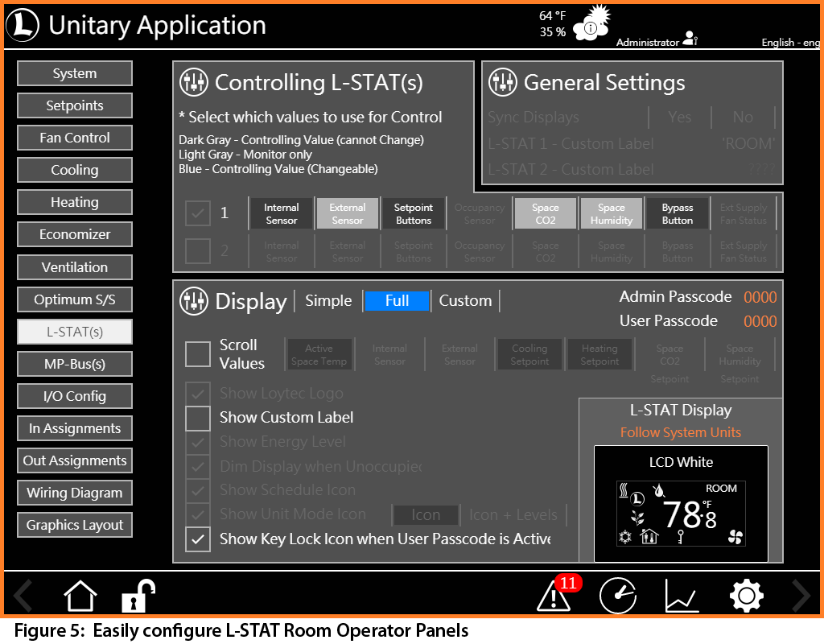Screen dimensions: 824x644
Task: Go to the MP-Bus(s) page
Action: [x=75, y=364]
